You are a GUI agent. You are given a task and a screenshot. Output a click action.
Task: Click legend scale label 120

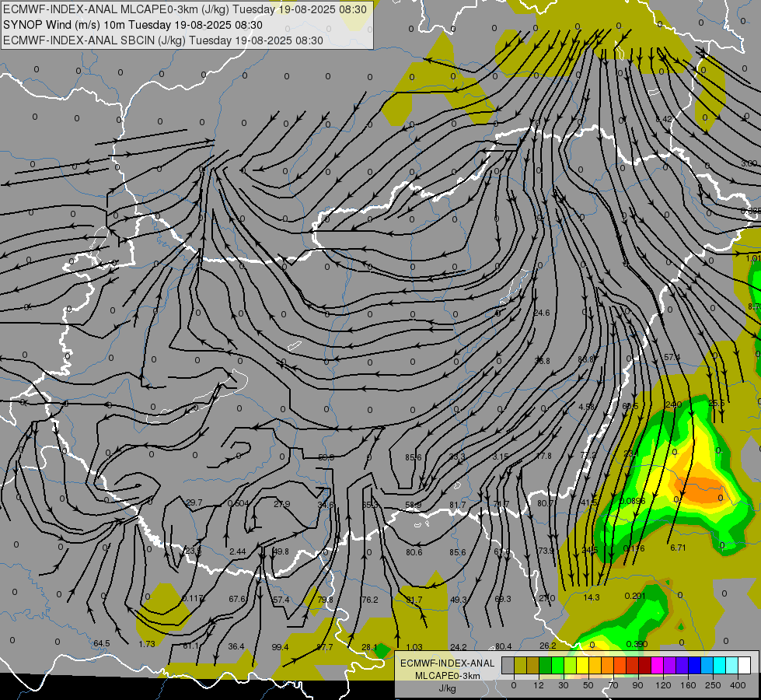tap(663, 685)
